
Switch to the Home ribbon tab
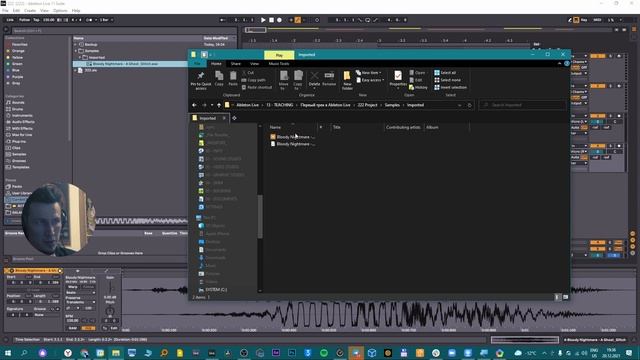pos(216,64)
